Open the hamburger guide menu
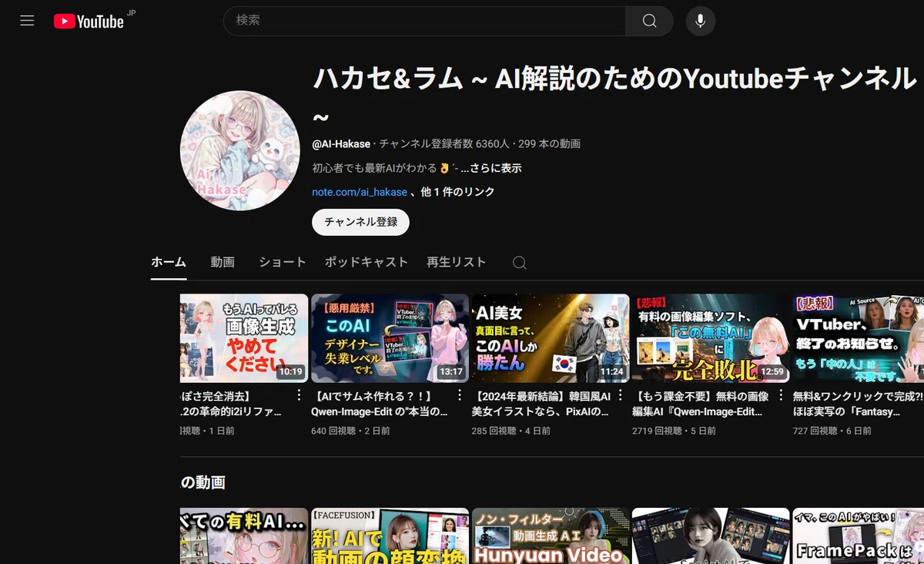 click(27, 21)
